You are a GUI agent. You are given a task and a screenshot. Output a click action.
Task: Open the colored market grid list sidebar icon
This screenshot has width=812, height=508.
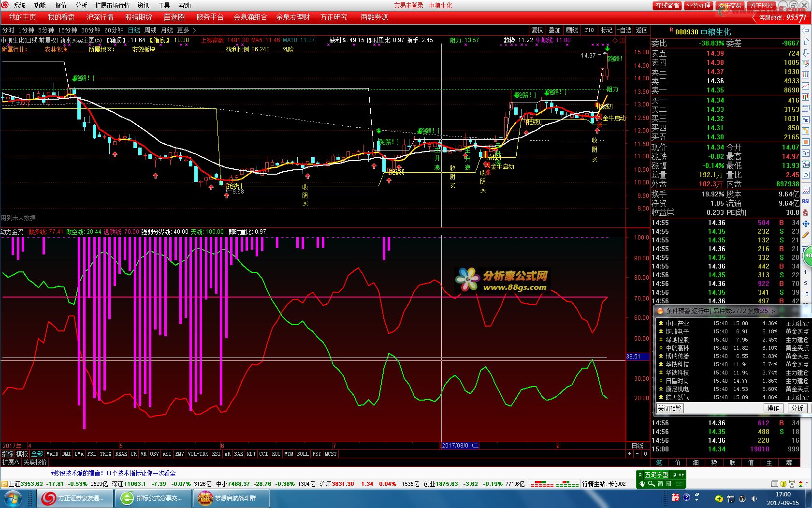click(x=806, y=75)
